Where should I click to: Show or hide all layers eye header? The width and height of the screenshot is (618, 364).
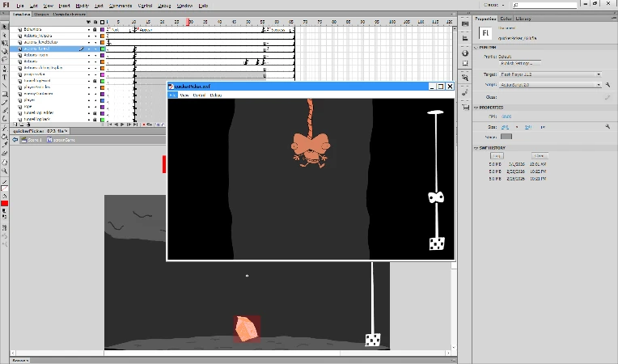tap(89, 22)
